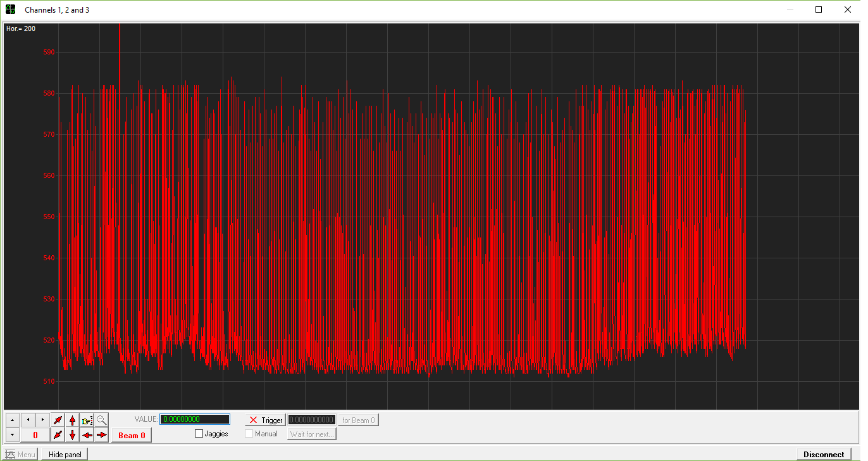The width and height of the screenshot is (868, 461).
Task: Click the pointing hand cursor icon
Action: pyautogui.click(x=87, y=420)
